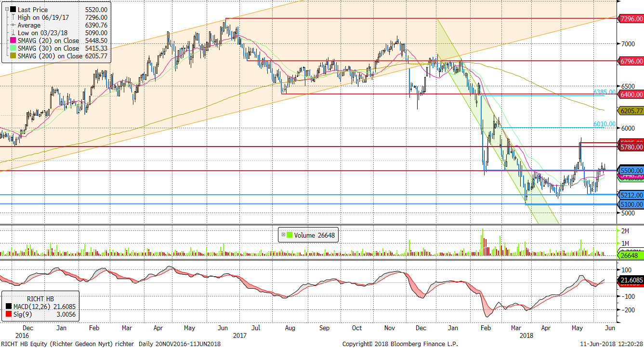The width and height of the screenshot is (644, 348).
Task: Click the 'Jun' 2018 axis month label
Action: [609, 328]
